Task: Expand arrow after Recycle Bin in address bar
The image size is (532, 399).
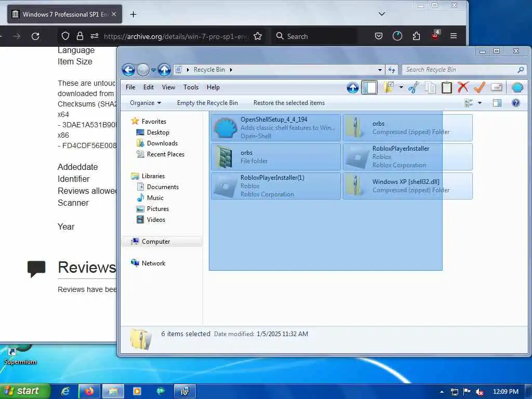Action: [231, 70]
